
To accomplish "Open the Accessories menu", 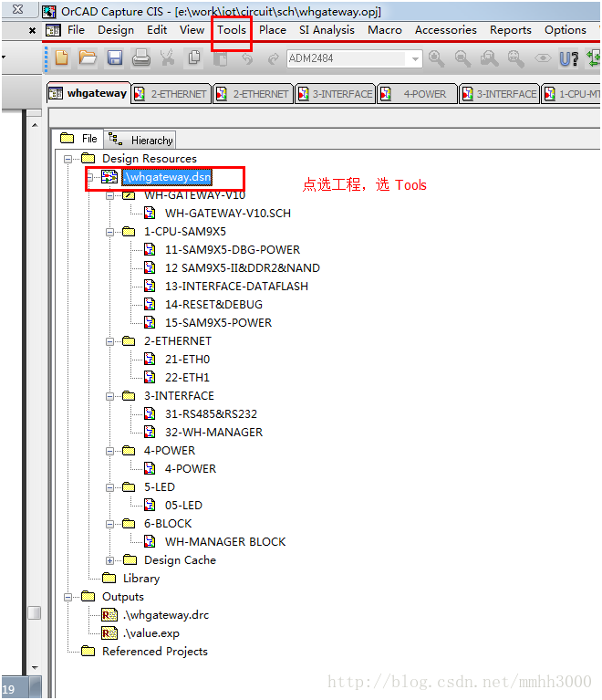I will [x=445, y=30].
